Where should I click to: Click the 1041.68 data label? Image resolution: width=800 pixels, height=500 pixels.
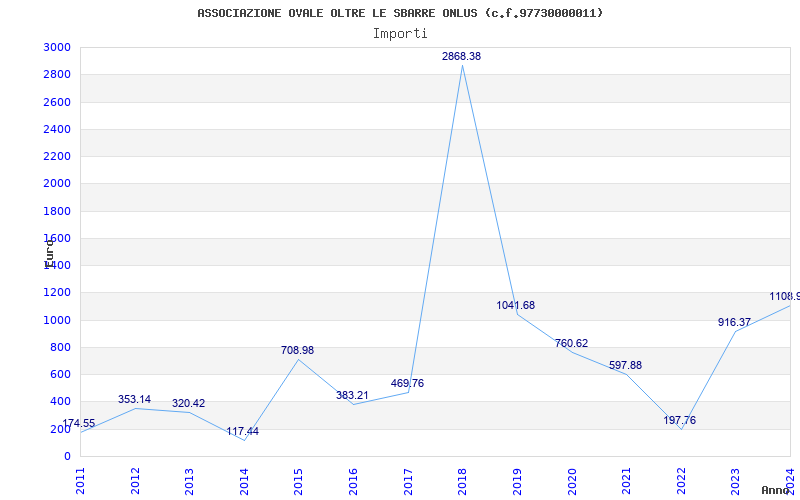516,306
